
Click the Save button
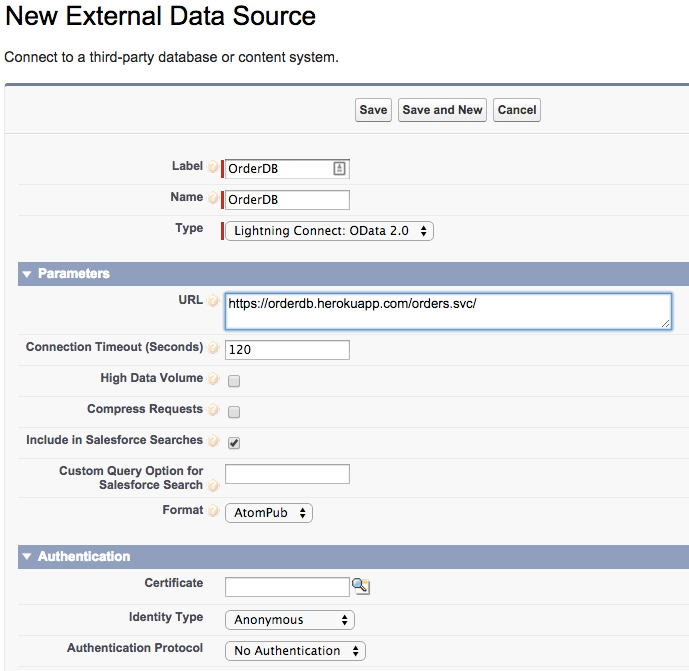[x=373, y=110]
